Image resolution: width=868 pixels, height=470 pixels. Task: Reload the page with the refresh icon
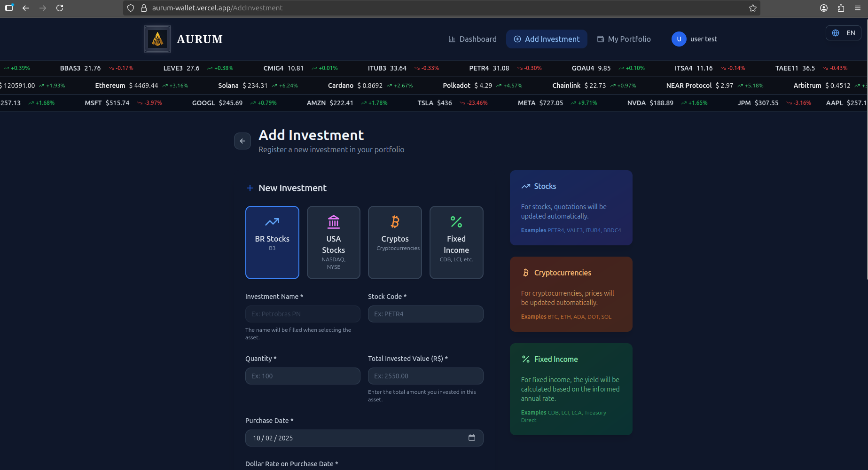60,8
